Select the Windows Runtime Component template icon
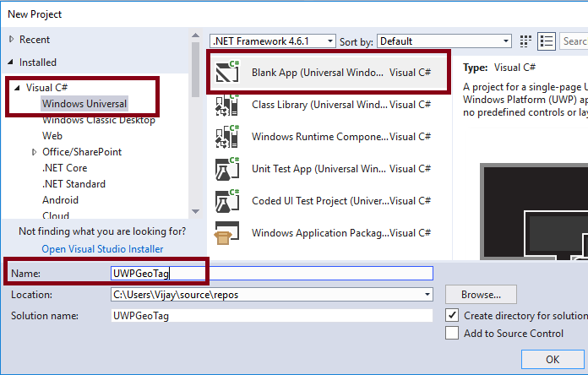The image size is (588, 375). coord(227,137)
